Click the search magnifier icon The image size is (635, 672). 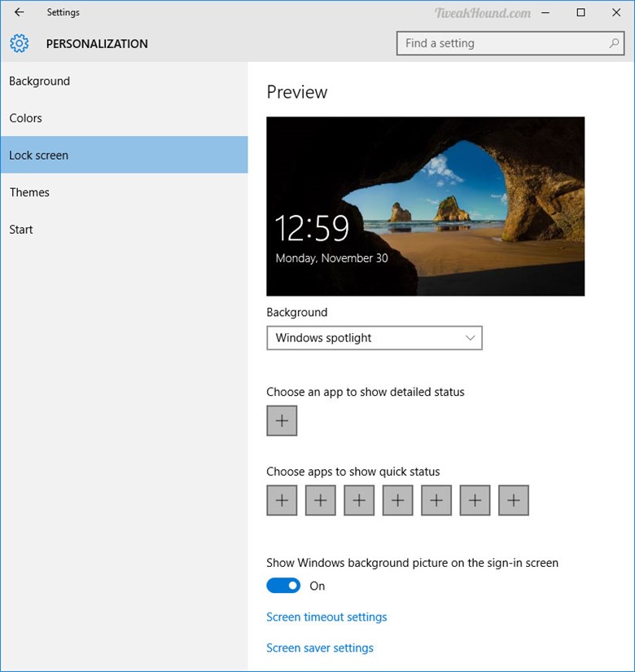614,43
